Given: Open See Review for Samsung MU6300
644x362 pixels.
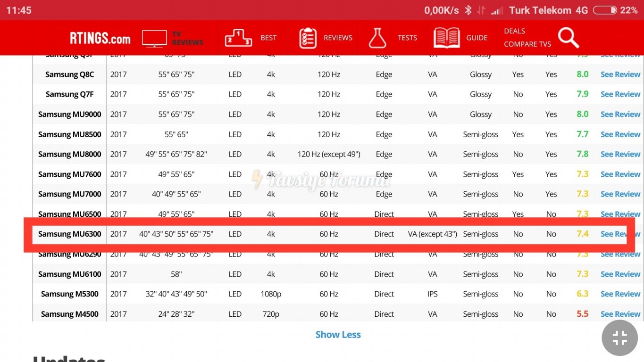Looking at the screenshot, I should tap(620, 234).
